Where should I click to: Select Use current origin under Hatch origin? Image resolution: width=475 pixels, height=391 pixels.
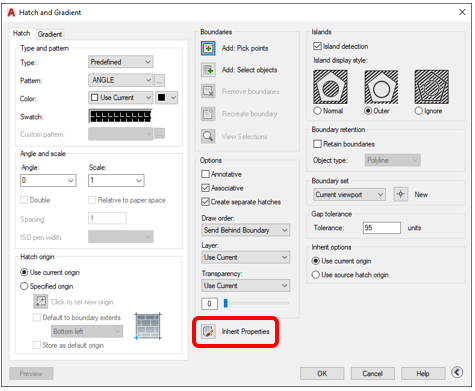point(24,272)
